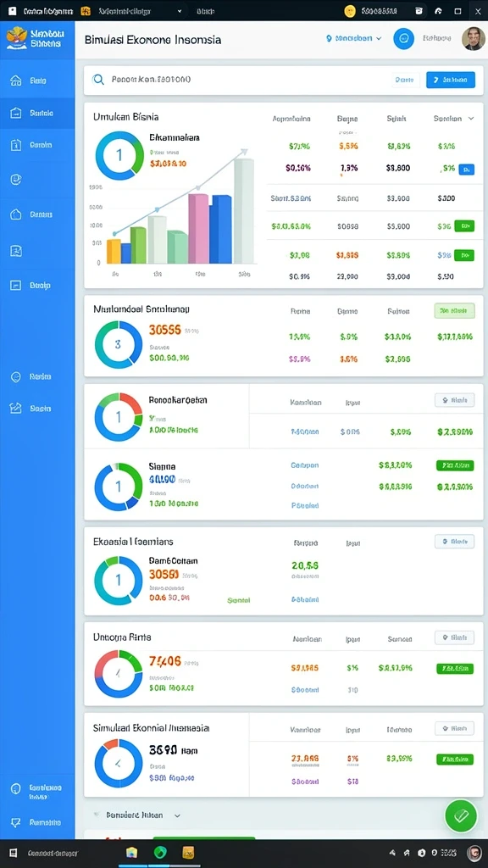488x868 pixels.
Task: Click the green button in the Unoma Rinte card
Action: point(455,669)
